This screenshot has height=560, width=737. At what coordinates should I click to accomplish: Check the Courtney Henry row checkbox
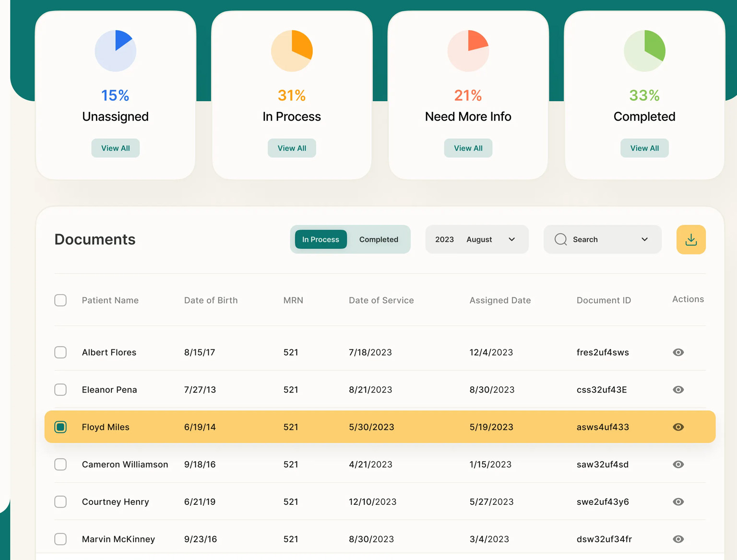click(60, 502)
